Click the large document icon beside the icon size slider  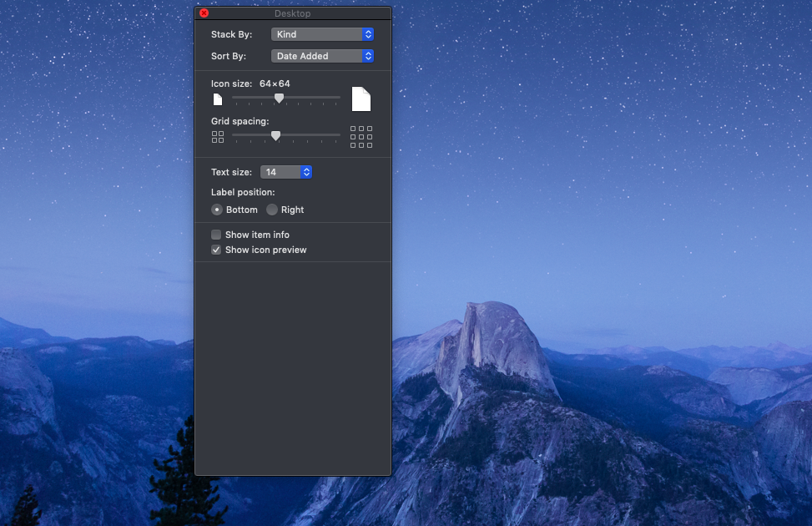[x=361, y=99]
